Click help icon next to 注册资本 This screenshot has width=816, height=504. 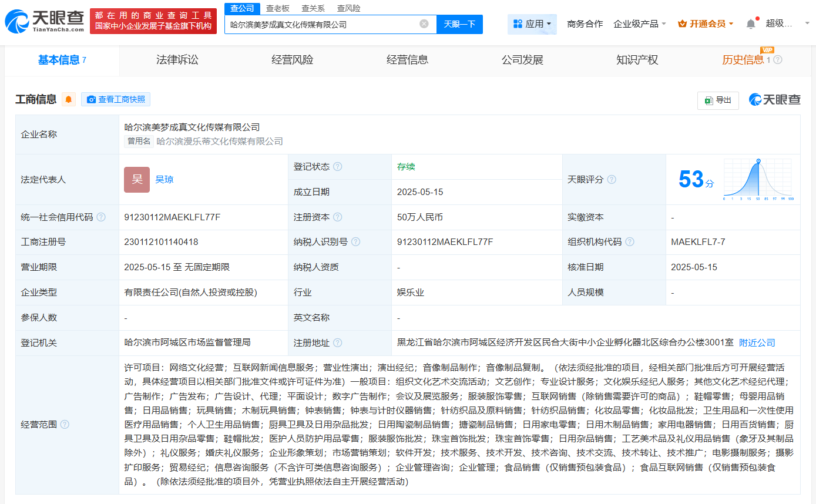tap(337, 217)
